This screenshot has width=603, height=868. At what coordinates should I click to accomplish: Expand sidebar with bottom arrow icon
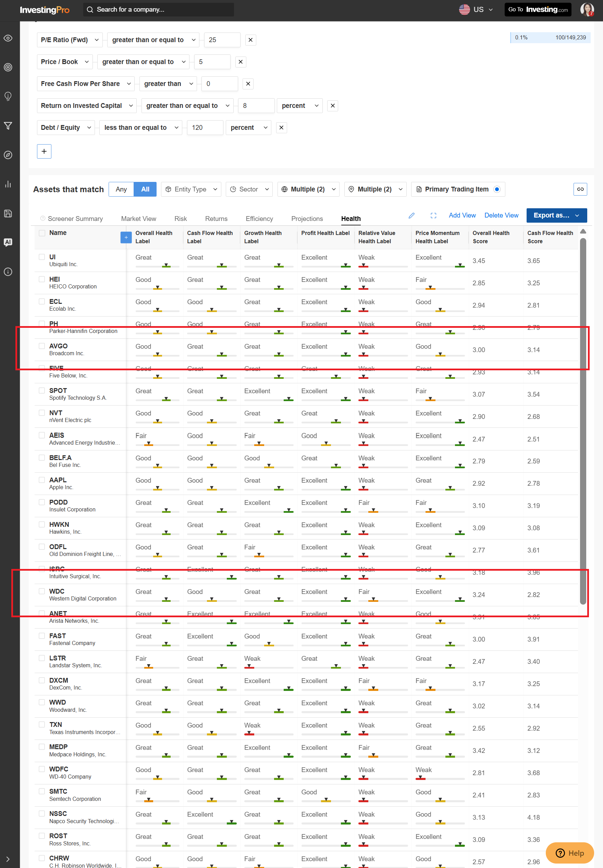[8, 859]
